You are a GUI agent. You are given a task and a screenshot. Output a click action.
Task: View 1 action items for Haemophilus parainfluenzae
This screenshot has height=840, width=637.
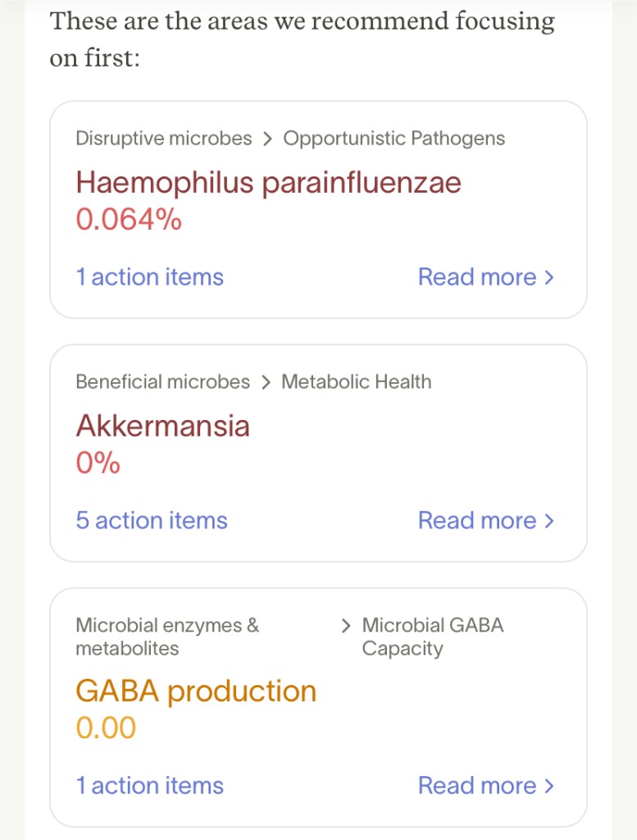coord(149,277)
